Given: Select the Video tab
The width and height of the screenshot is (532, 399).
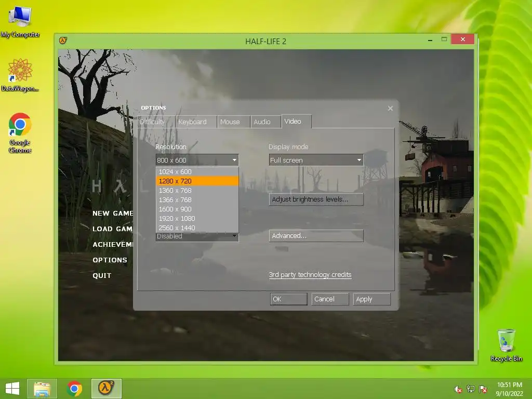Looking at the screenshot, I should tap(296, 121).
